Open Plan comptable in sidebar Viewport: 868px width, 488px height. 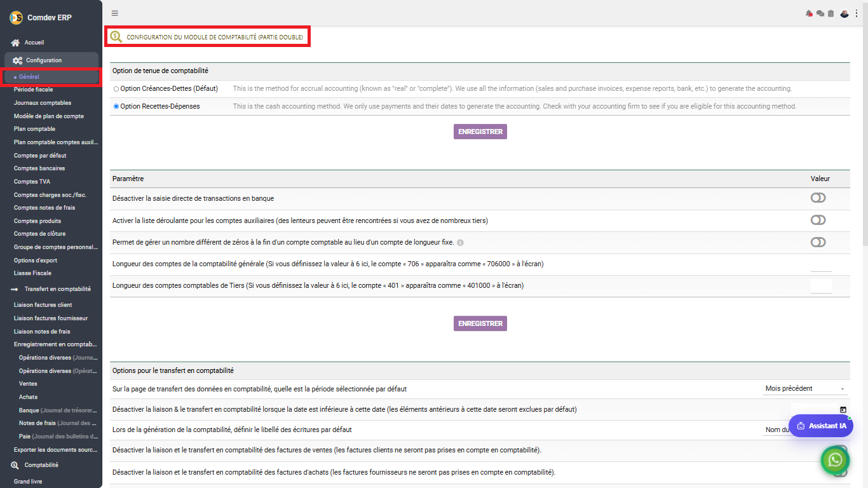pos(34,129)
